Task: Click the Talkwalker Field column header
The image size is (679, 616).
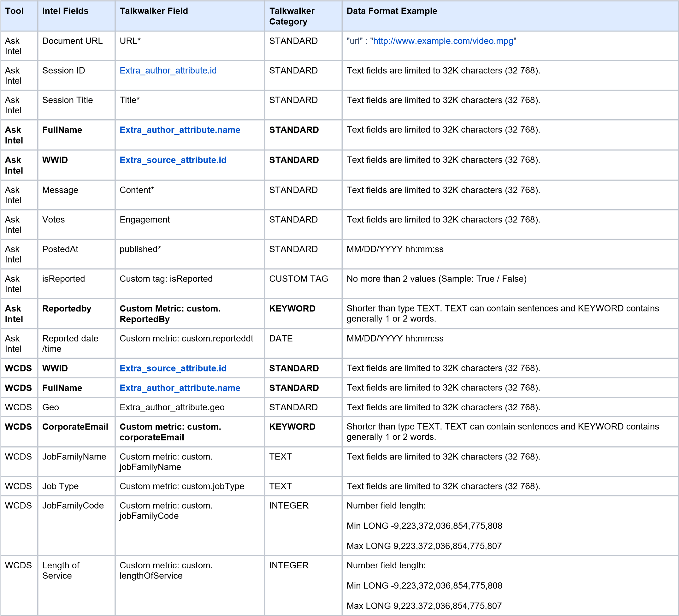Action: point(154,11)
